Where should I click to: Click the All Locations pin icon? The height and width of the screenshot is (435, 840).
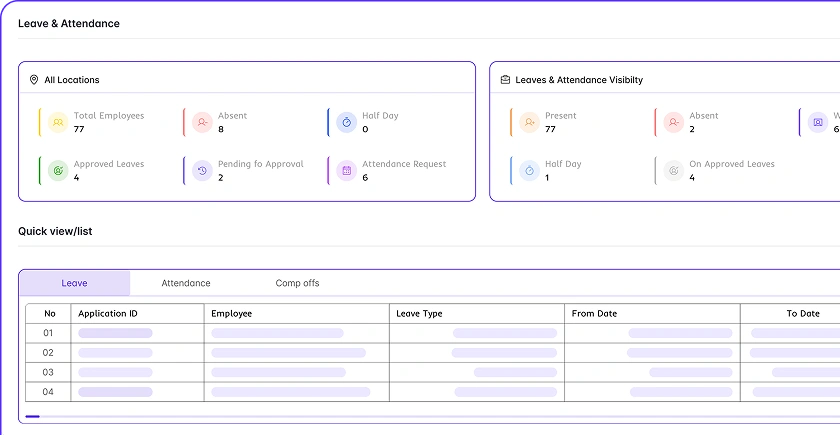point(34,80)
